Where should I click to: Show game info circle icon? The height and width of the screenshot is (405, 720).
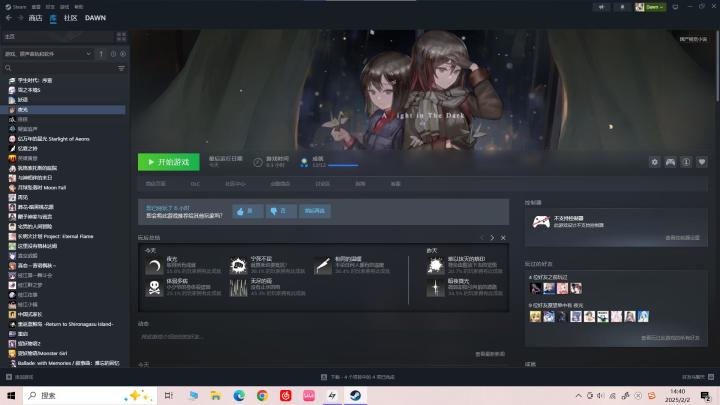686,162
